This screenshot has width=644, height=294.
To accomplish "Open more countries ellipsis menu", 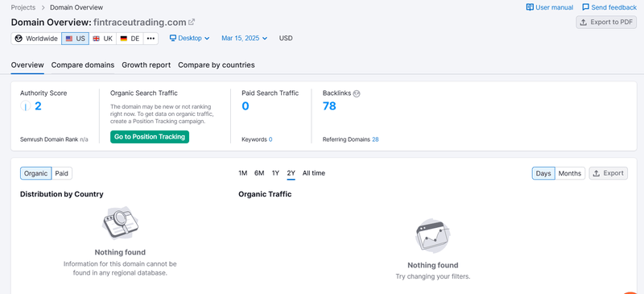I will pos(151,39).
